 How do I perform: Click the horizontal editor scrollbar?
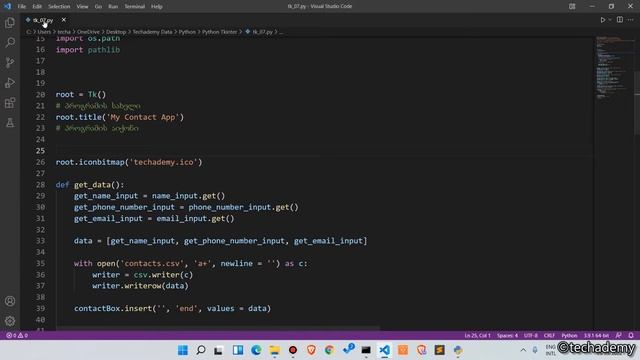click(x=218, y=327)
